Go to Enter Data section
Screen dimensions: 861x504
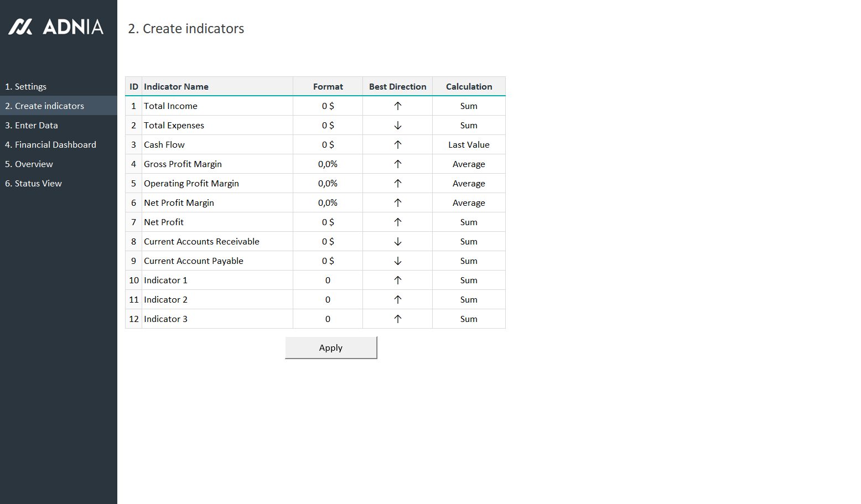(32, 126)
